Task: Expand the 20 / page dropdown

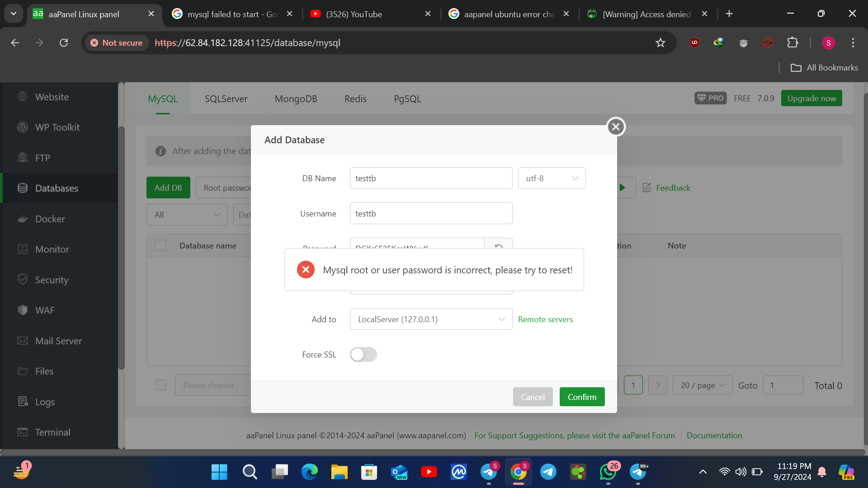Action: [702, 385]
